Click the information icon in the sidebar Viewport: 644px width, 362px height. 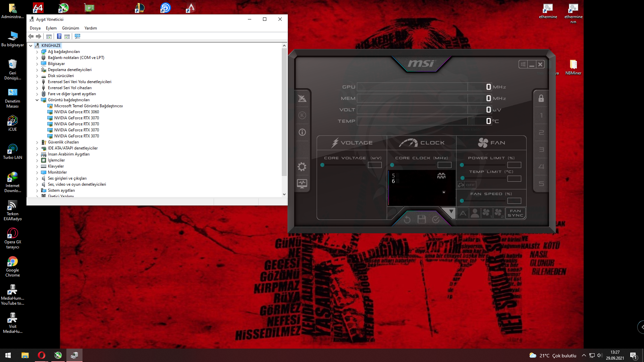coord(302,132)
